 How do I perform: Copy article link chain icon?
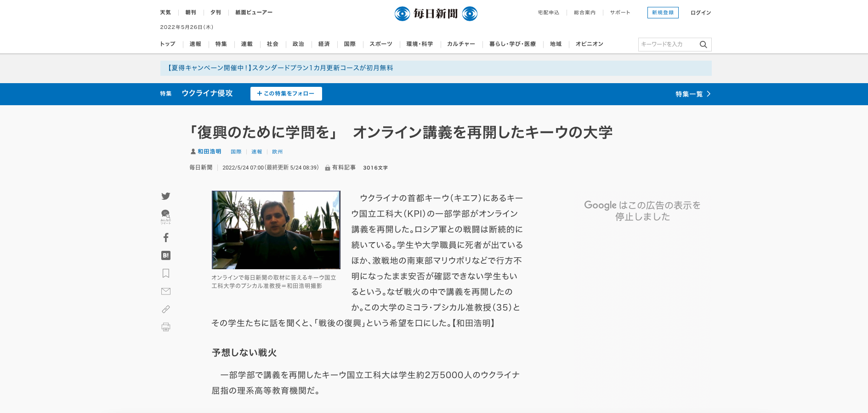coord(166,309)
